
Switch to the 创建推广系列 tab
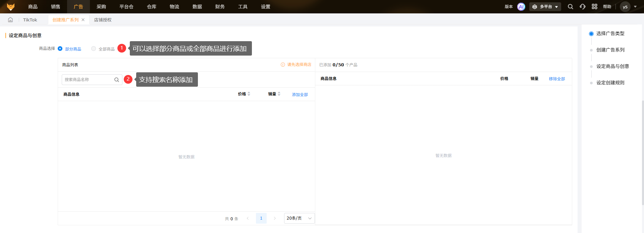pyautogui.click(x=65, y=20)
